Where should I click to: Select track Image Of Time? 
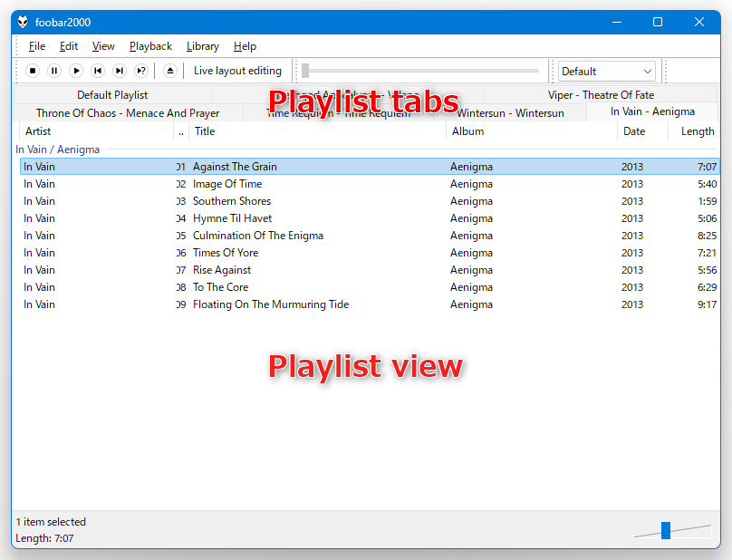pyautogui.click(x=370, y=184)
